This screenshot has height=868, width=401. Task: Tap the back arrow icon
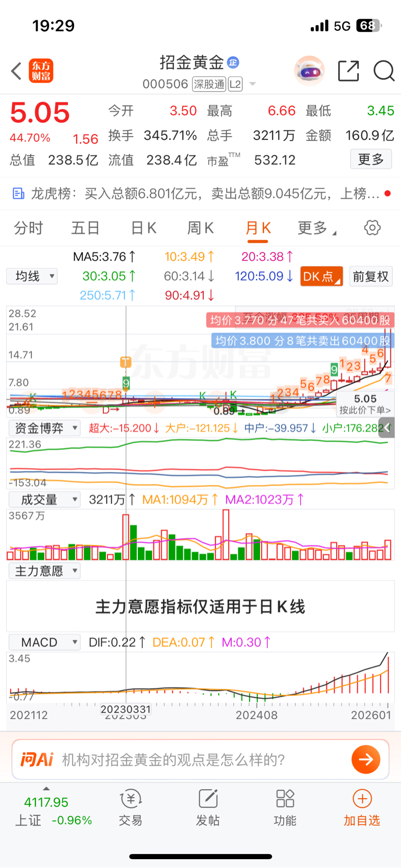pyautogui.click(x=16, y=71)
